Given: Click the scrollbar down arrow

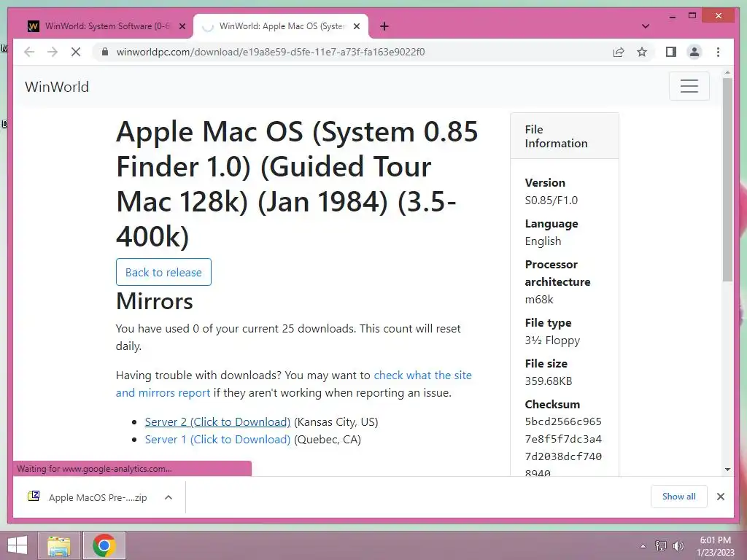Looking at the screenshot, I should (727, 470).
